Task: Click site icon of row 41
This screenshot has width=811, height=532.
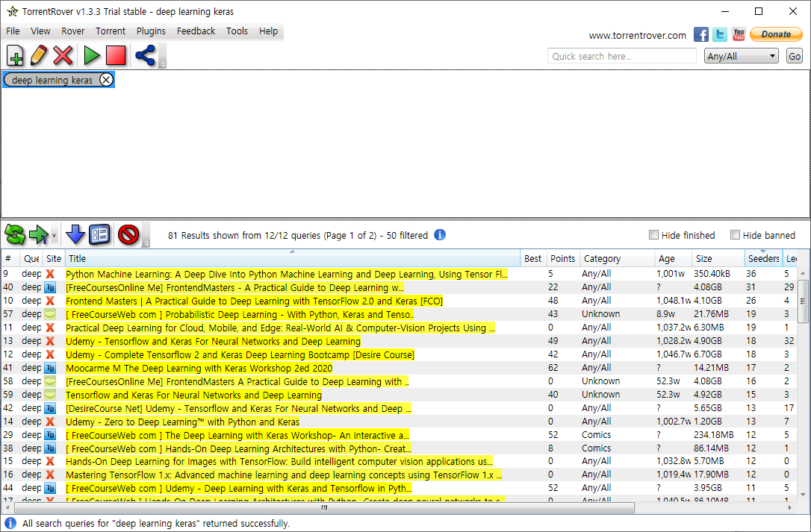Action: click(x=50, y=368)
